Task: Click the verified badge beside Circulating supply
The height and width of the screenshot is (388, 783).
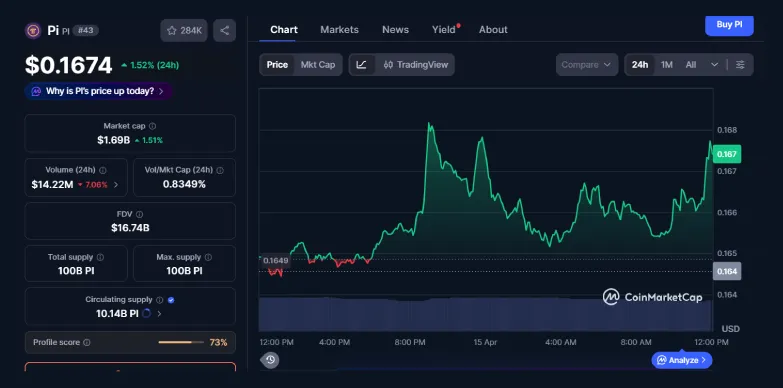Action: 171,300
